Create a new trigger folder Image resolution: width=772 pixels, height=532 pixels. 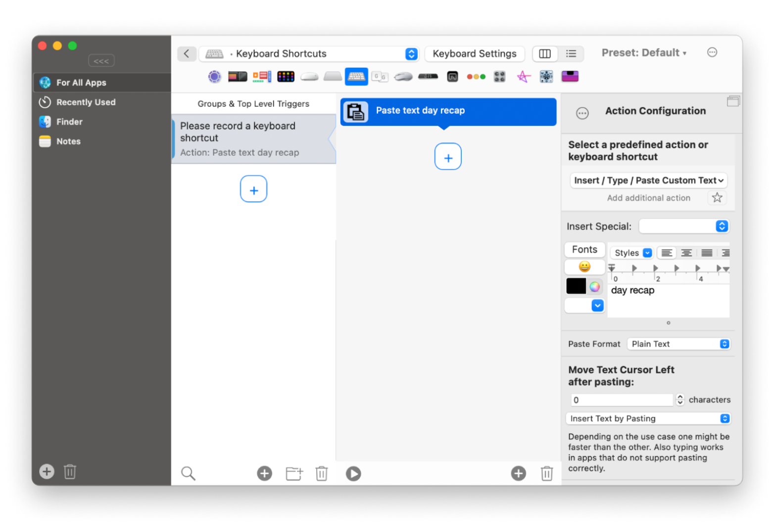tap(294, 473)
